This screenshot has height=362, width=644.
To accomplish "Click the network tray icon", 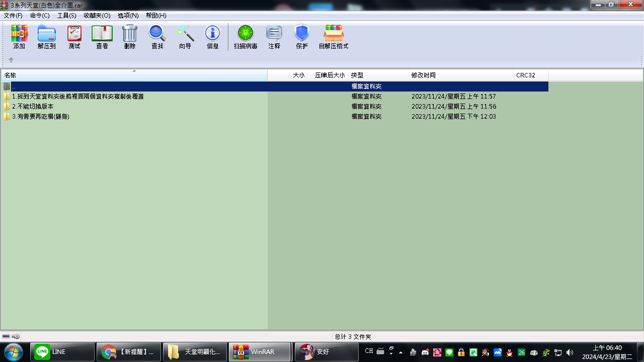I will click(558, 352).
